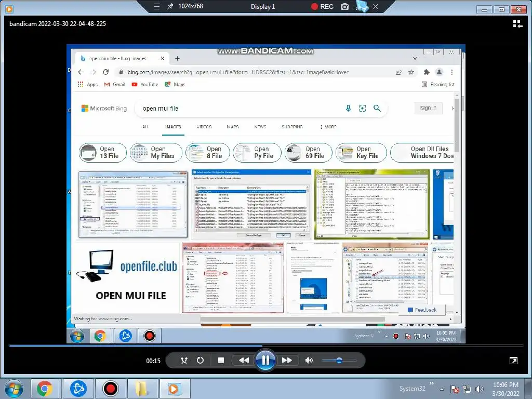Screen dimensions: 532x399
Task: Click the profile avatar in recorded browser
Action: 440,72
